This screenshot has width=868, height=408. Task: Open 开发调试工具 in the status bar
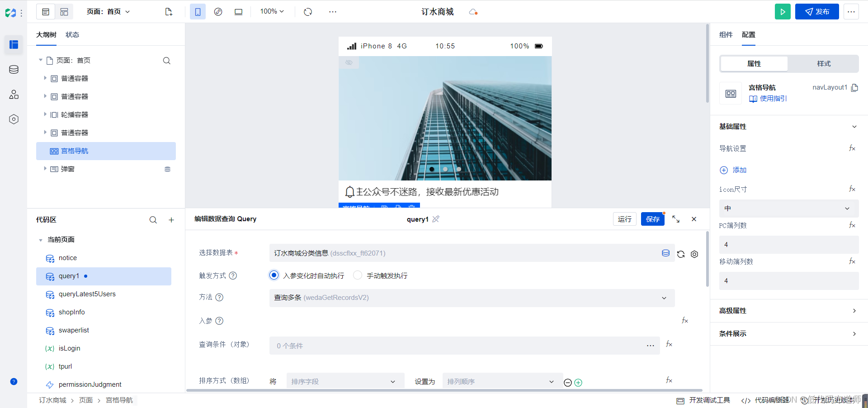tap(703, 400)
